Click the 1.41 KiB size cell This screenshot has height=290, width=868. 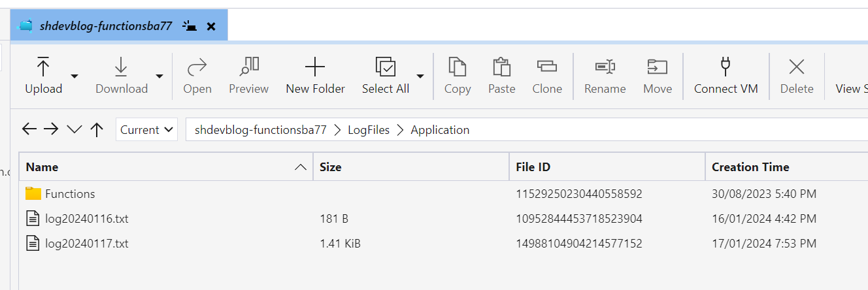click(340, 244)
